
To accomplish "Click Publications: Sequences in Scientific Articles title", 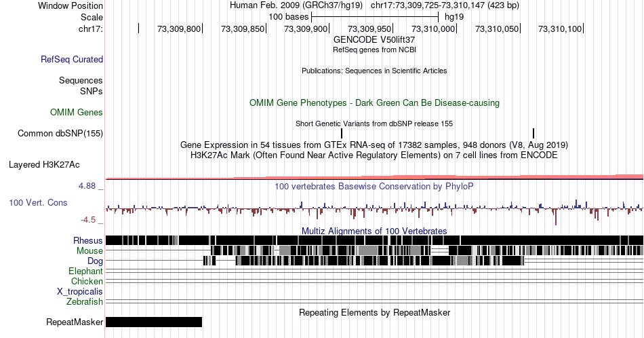I will point(374,71).
